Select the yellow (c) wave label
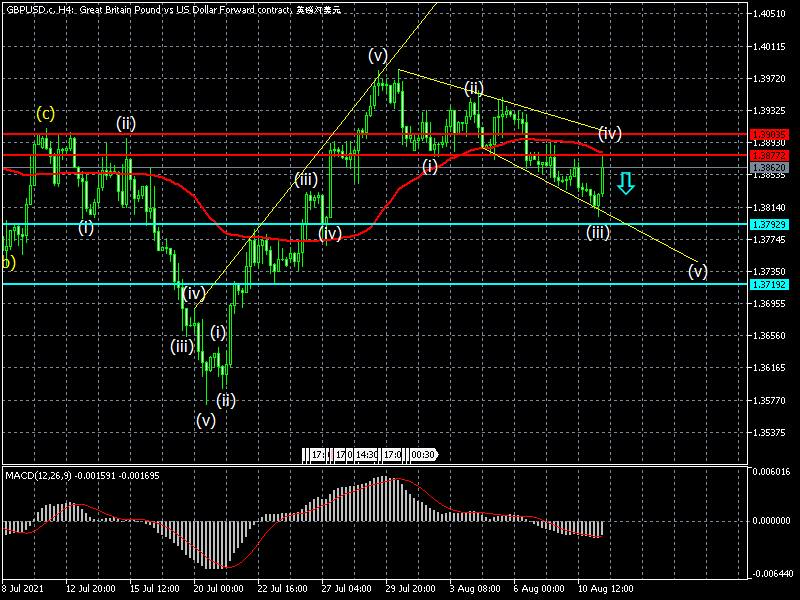Viewport: 800px width, 600px height. 45,113
